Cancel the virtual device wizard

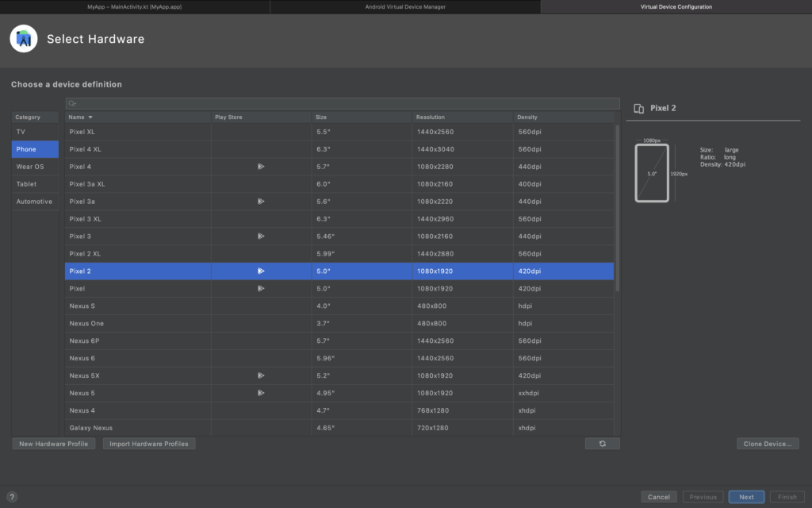659,497
